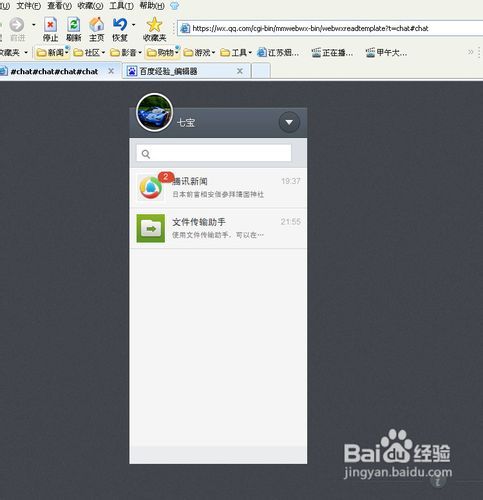The image size is (483, 500).
Task: Expand the WeChat profile dropdown arrow button
Action: tap(289, 122)
